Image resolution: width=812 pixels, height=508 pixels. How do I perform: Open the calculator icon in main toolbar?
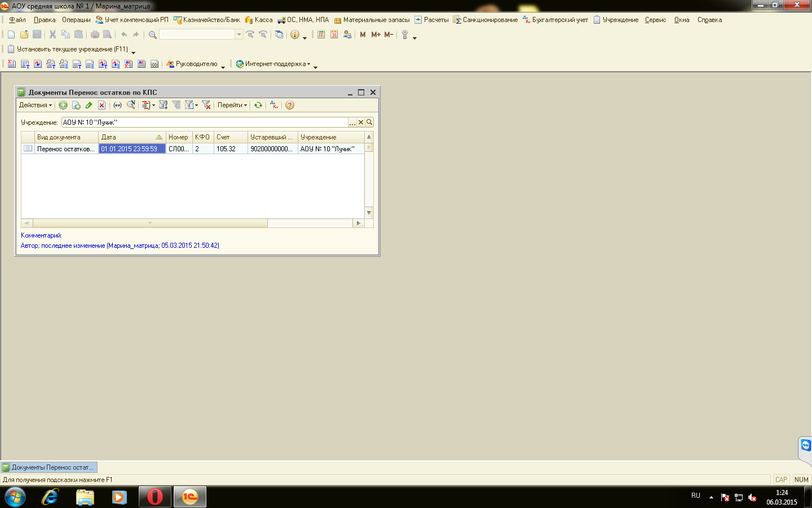(321, 34)
